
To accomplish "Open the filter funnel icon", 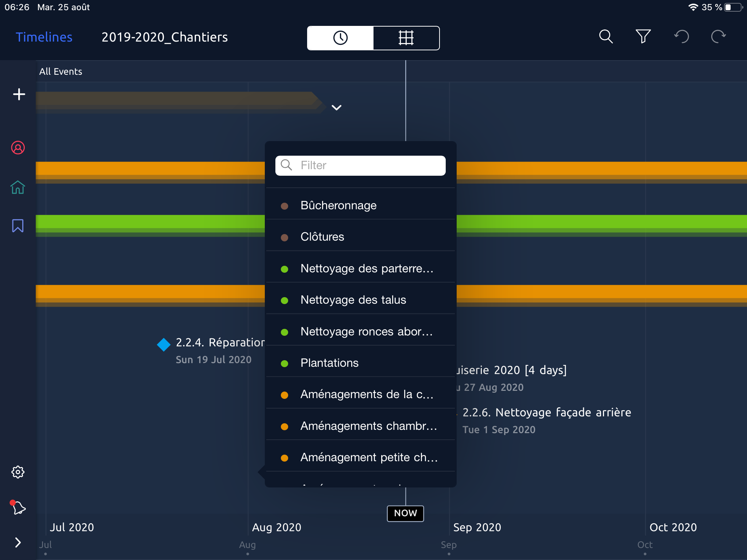I will tap(643, 37).
